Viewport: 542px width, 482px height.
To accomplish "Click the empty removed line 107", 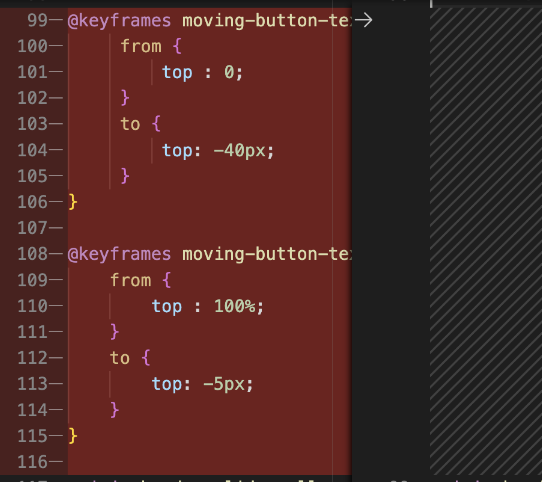I will 209,228.
